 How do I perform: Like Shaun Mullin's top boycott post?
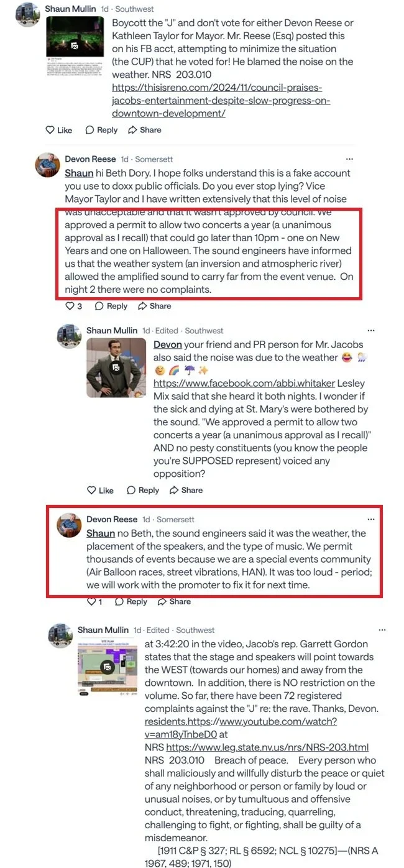click(x=59, y=130)
